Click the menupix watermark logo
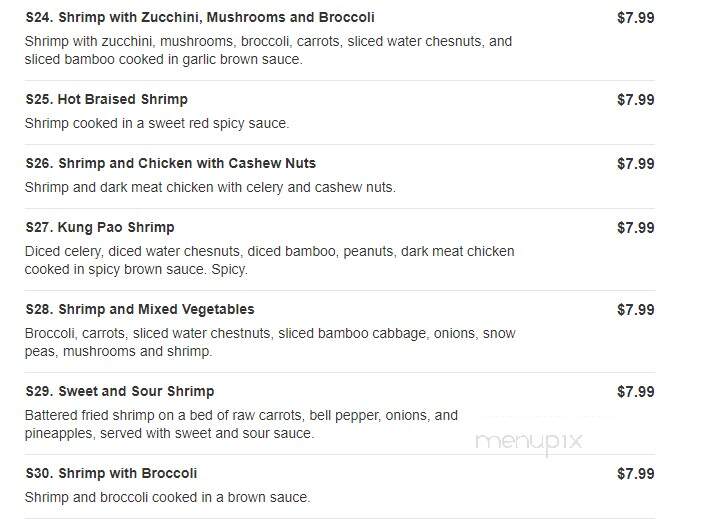Image resolution: width=708 pixels, height=524 pixels. pos(529,442)
